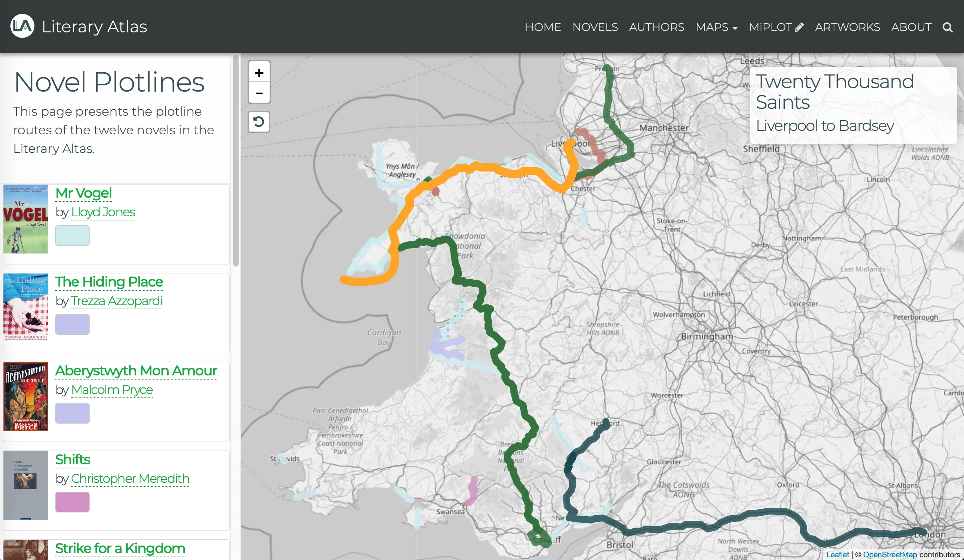Viewport: 964px width, 560px height.
Task: Click the Aberystwyth Mon Amour author link
Action: [111, 390]
